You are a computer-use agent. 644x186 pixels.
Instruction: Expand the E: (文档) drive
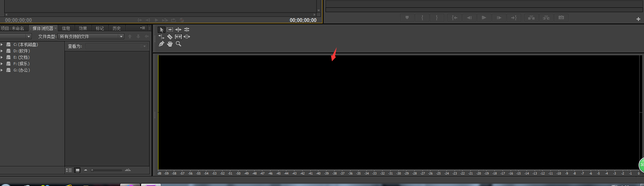pos(2,57)
